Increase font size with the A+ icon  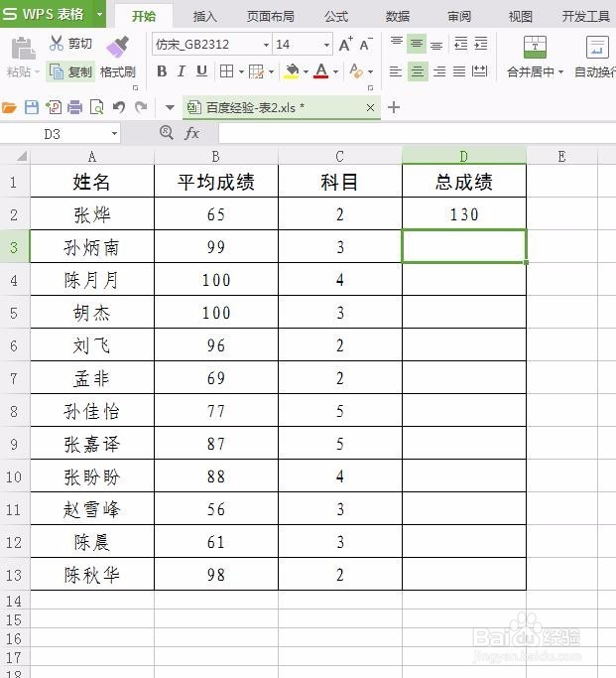point(345,44)
